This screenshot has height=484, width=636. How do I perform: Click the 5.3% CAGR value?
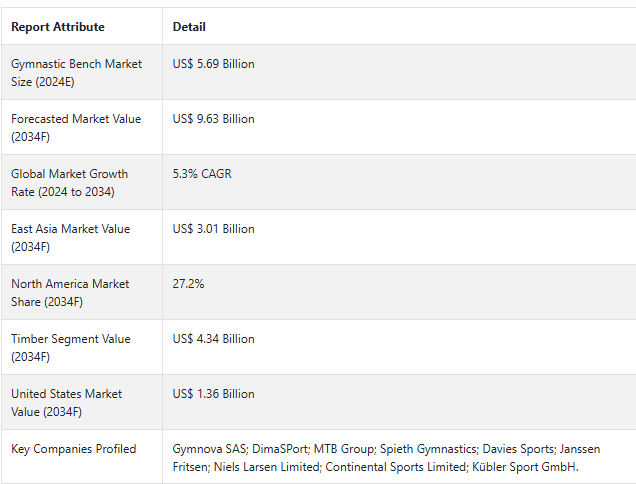(202, 174)
